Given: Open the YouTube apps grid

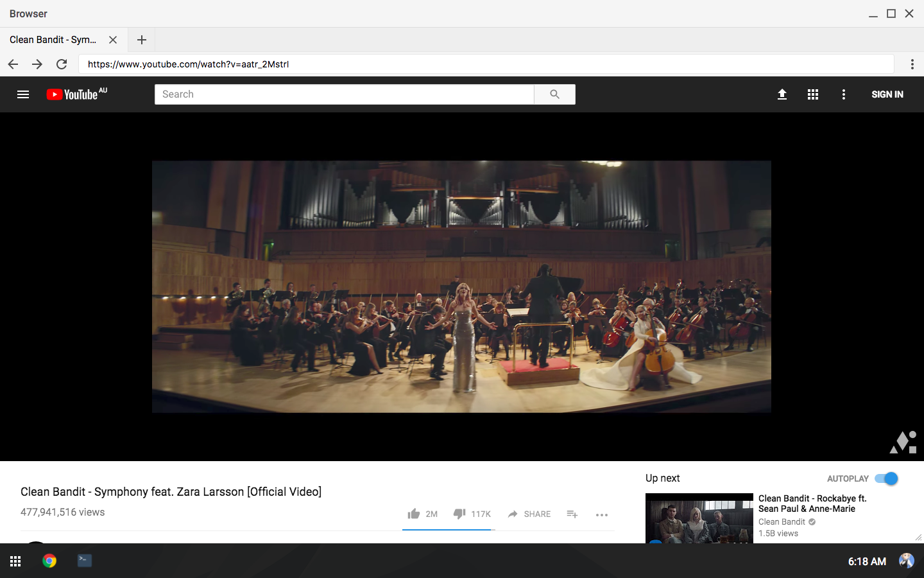Looking at the screenshot, I should click(x=812, y=94).
